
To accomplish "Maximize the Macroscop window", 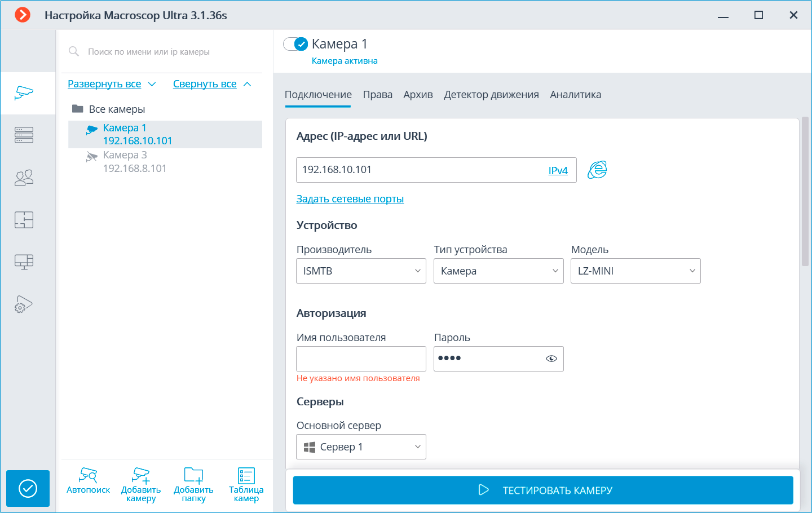I will [x=758, y=15].
